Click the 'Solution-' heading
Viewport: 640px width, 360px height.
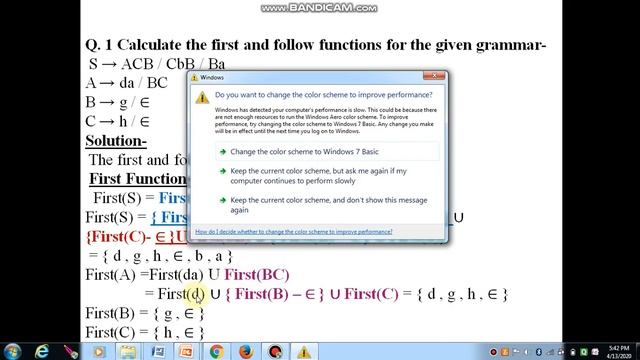coord(116,141)
